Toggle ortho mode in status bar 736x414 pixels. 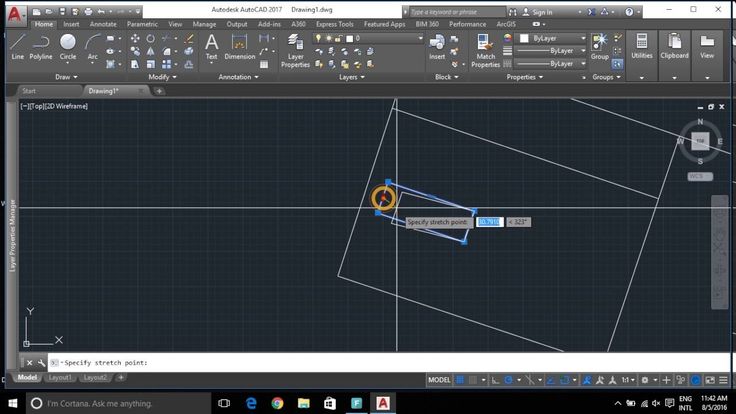495,380
